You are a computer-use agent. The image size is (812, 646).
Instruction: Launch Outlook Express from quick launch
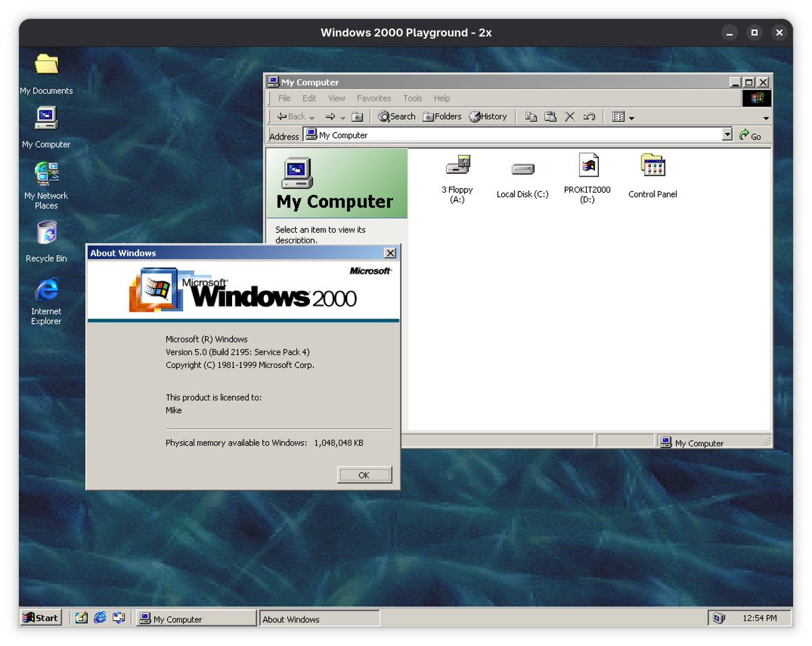119,618
